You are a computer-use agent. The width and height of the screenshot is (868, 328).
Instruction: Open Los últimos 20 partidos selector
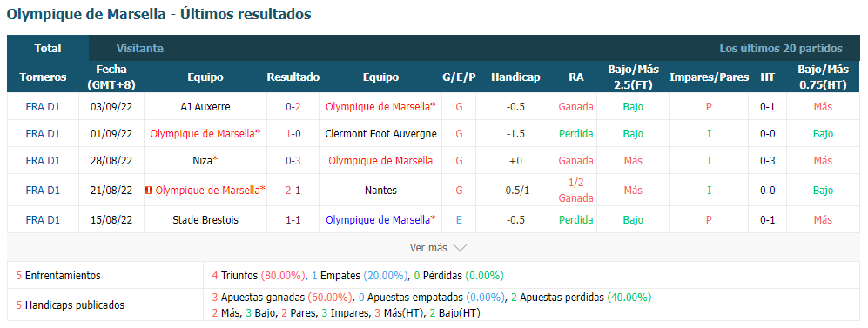click(781, 48)
